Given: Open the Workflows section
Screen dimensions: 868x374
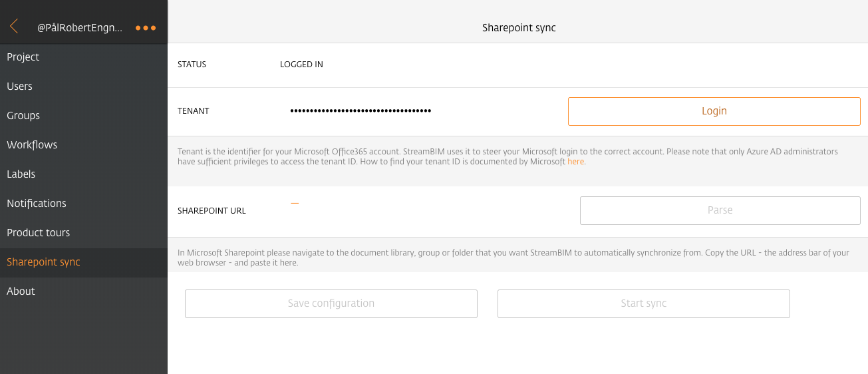Looking at the screenshot, I should 84,145.
